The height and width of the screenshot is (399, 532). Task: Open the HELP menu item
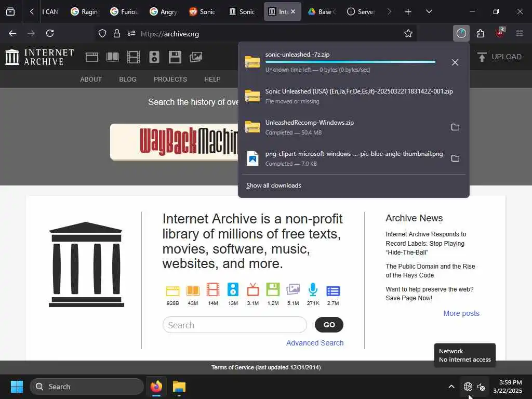pyautogui.click(x=212, y=79)
